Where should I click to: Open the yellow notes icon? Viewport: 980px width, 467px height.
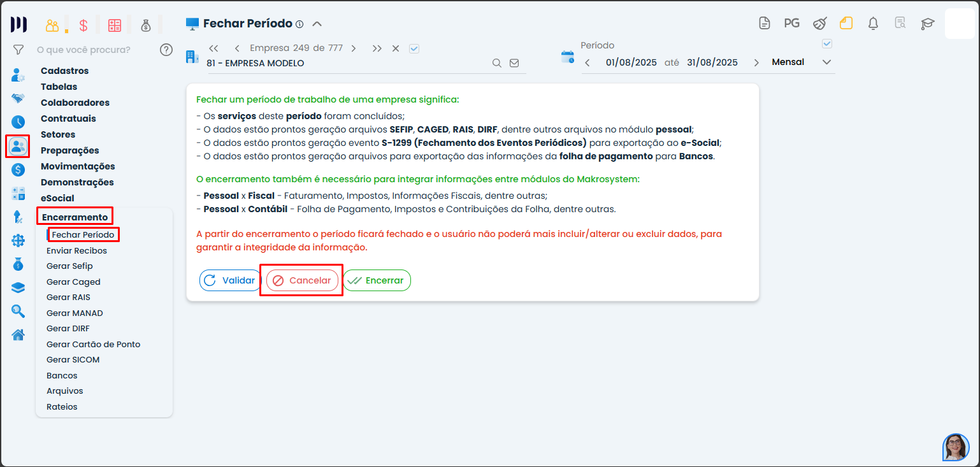tap(846, 24)
